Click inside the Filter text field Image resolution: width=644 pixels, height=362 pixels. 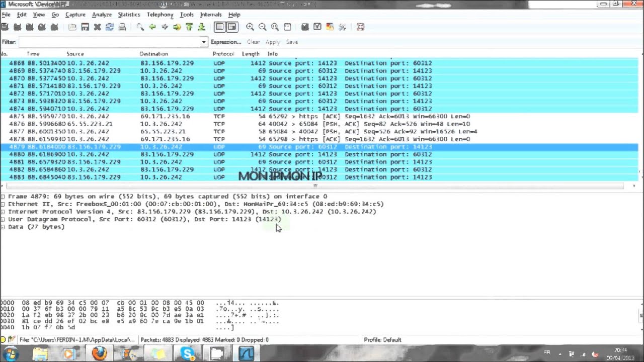tap(110, 42)
